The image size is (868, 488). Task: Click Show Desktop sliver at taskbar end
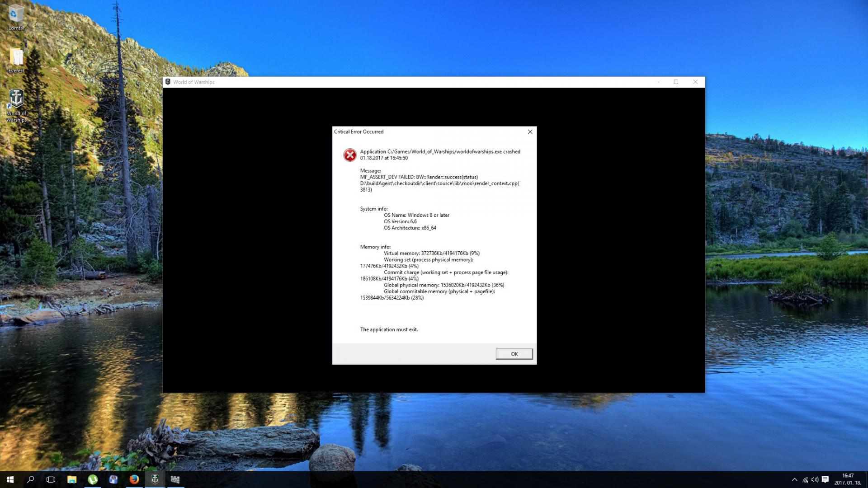click(866, 479)
